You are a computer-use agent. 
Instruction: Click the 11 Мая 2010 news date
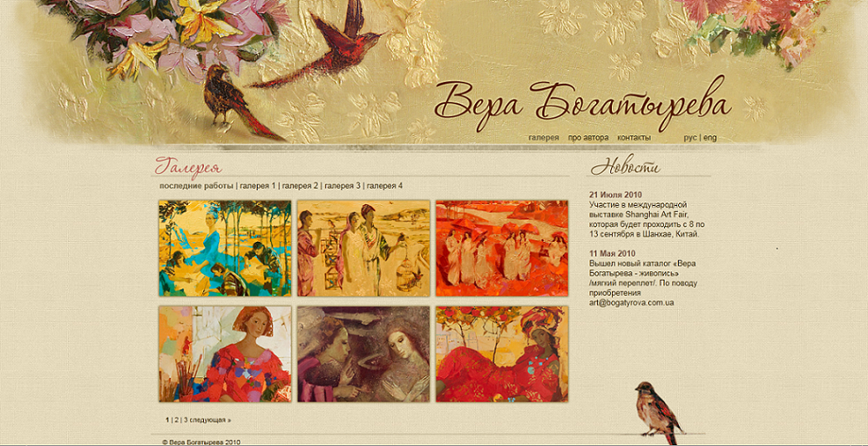(612, 253)
